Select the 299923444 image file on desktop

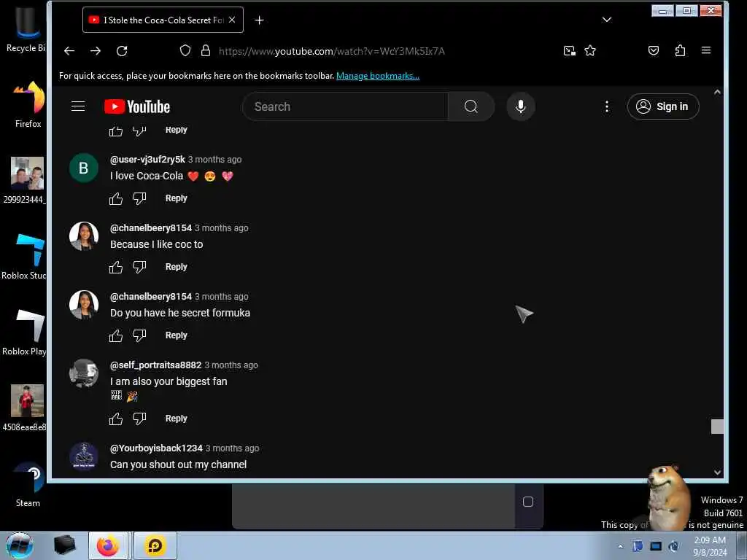click(25, 181)
